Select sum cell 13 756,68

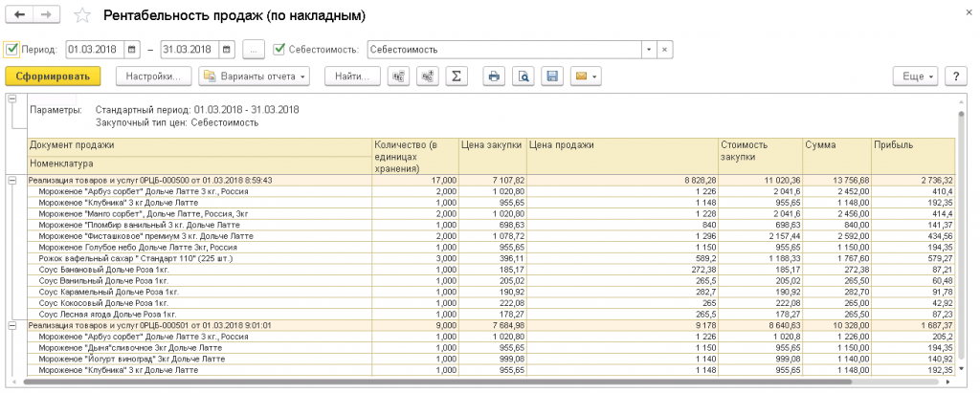836,180
